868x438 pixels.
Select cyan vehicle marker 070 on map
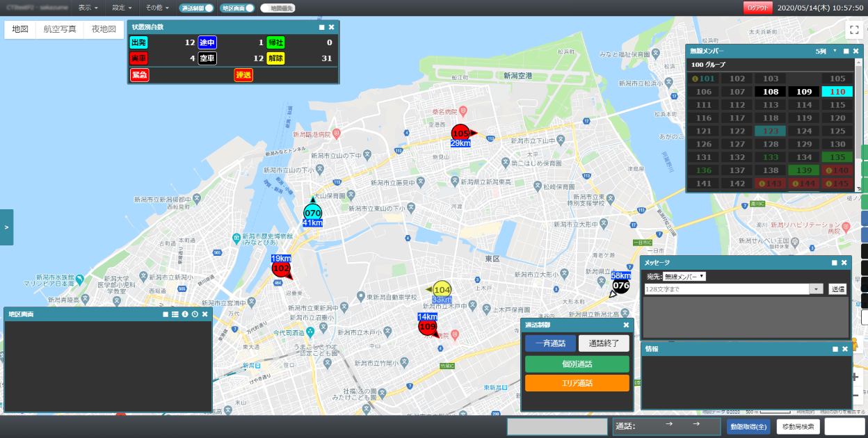(x=312, y=213)
